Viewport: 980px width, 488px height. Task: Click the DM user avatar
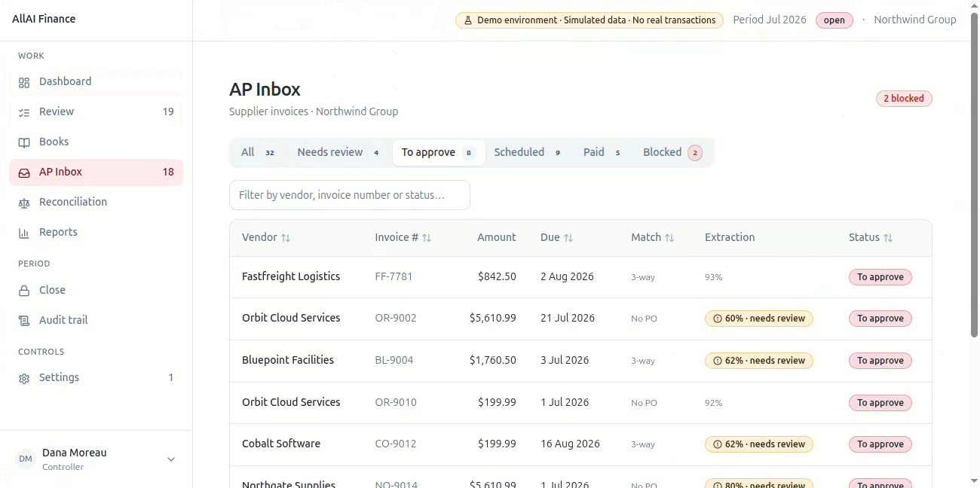tap(26, 459)
